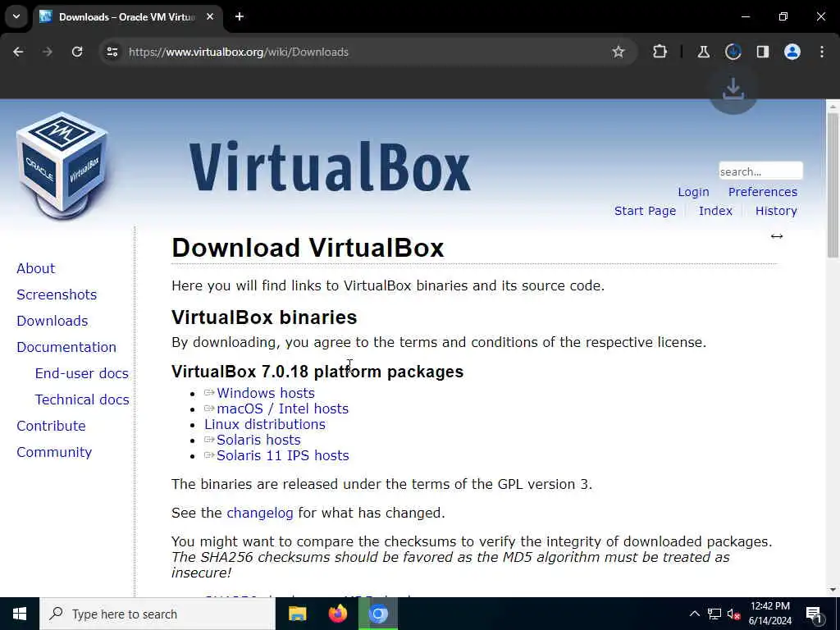Download the Windows hosts package
The width and height of the screenshot is (840, 630).
click(266, 393)
